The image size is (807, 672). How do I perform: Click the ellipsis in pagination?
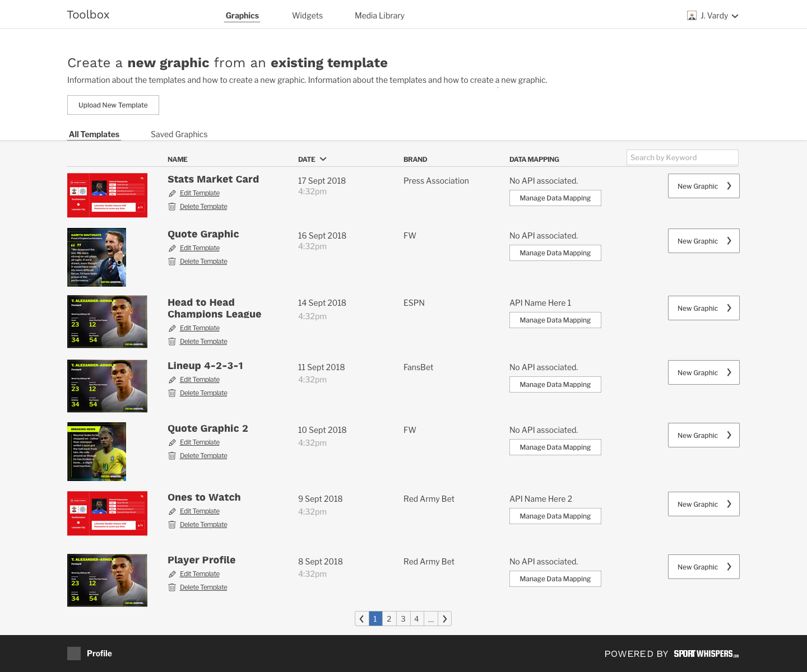[431, 619]
